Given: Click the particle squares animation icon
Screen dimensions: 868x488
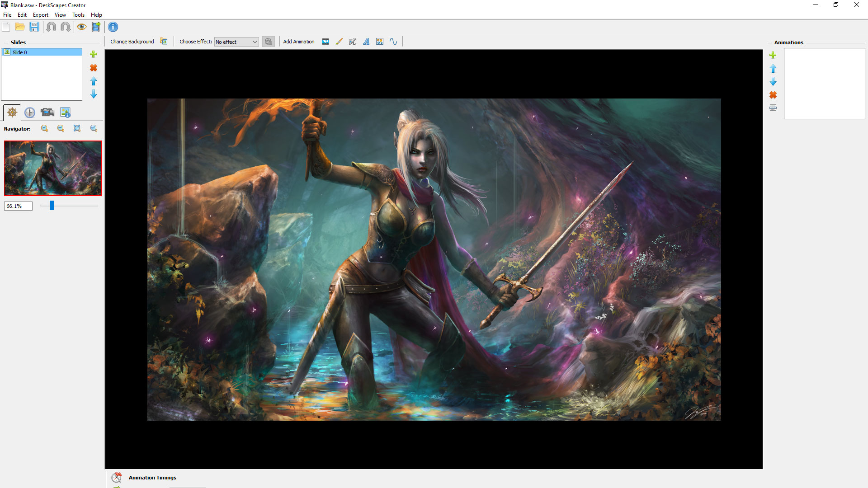Looking at the screenshot, I should (x=380, y=42).
